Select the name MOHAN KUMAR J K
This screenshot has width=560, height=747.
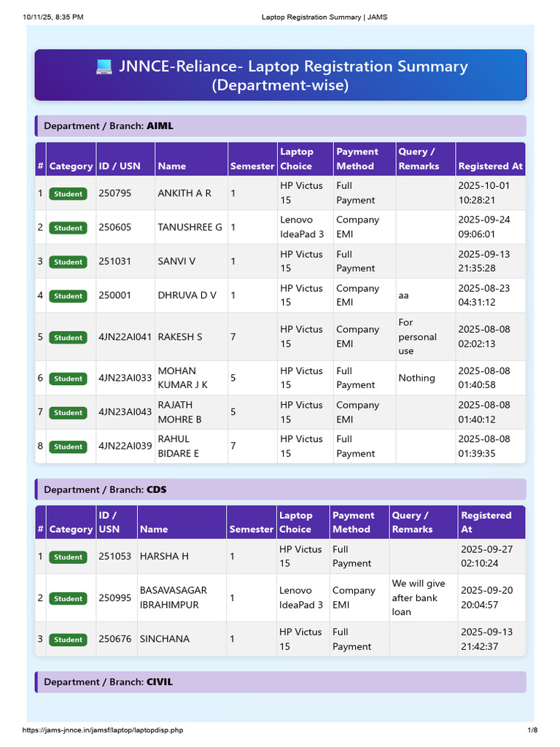[x=183, y=378]
